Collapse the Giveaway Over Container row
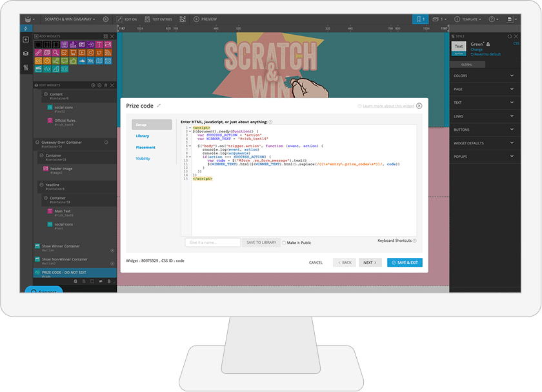 [37, 142]
